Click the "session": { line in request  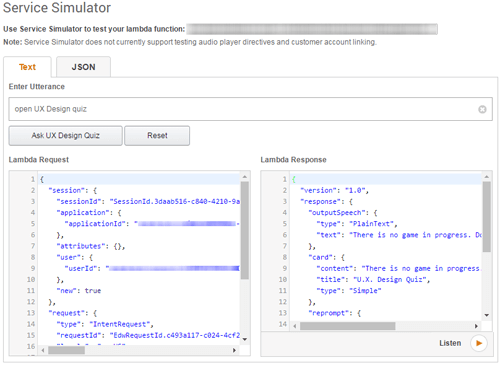73,190
